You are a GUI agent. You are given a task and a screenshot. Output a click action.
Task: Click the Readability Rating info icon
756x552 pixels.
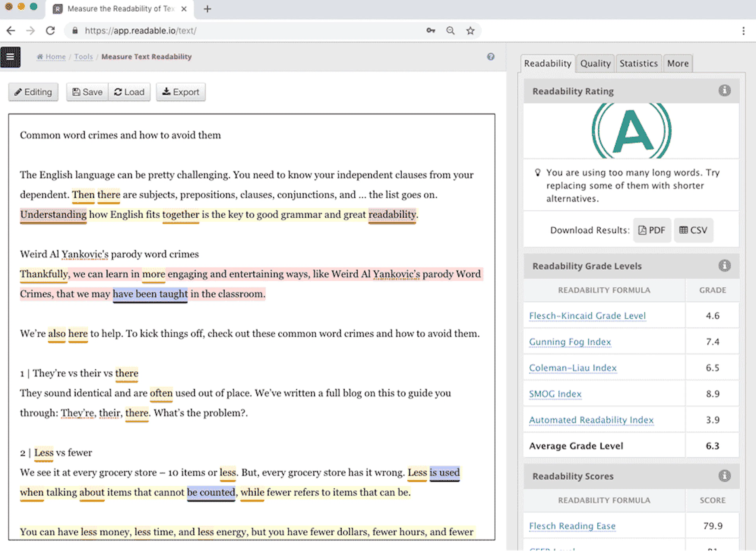(724, 91)
